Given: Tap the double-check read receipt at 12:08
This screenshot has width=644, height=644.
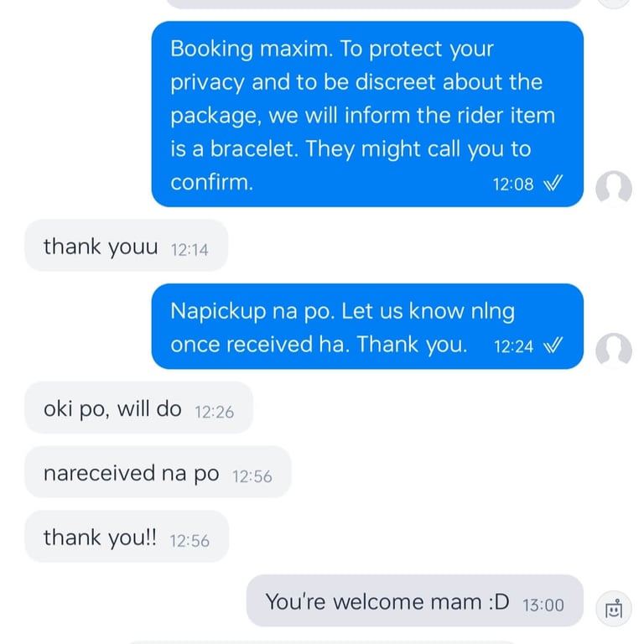Looking at the screenshot, I should (553, 183).
